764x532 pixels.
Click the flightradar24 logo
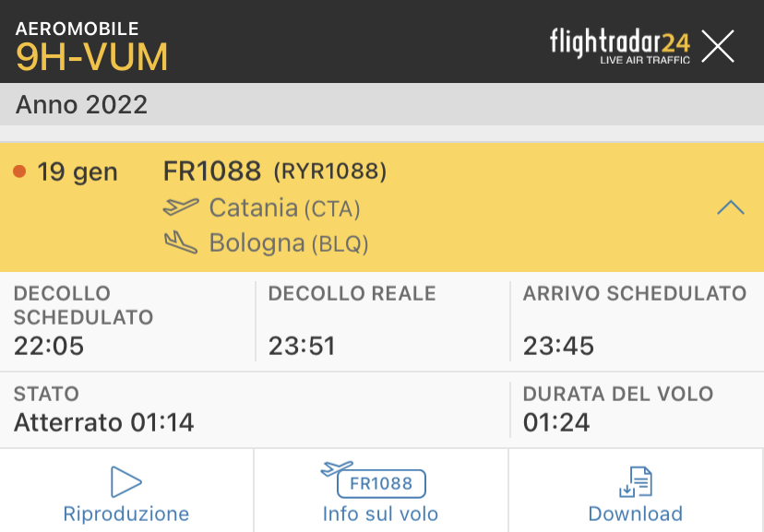pyautogui.click(x=619, y=45)
